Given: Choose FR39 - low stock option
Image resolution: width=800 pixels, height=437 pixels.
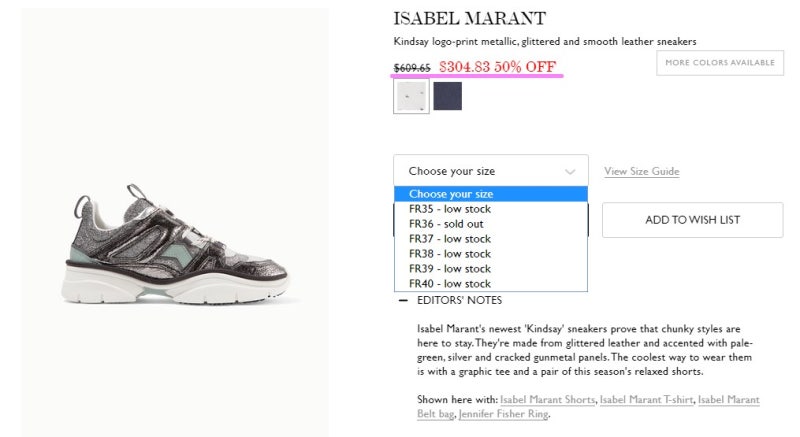Looking at the screenshot, I should click(x=491, y=269).
